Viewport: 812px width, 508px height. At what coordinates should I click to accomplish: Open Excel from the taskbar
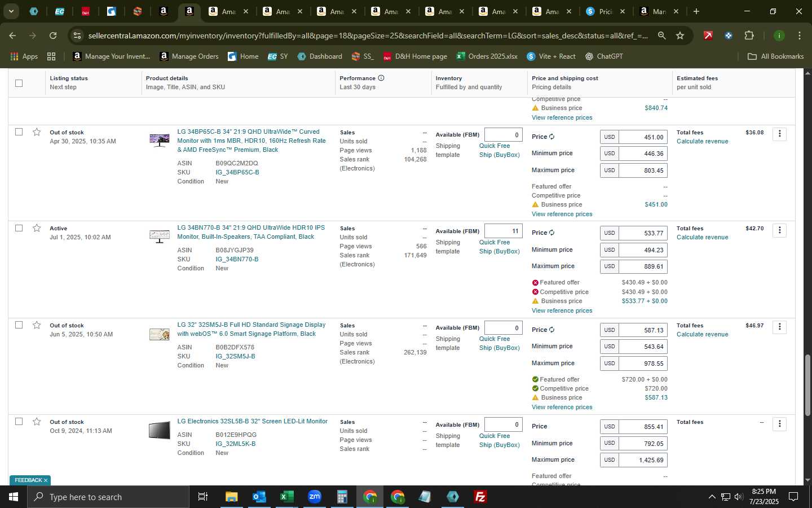[x=286, y=497]
